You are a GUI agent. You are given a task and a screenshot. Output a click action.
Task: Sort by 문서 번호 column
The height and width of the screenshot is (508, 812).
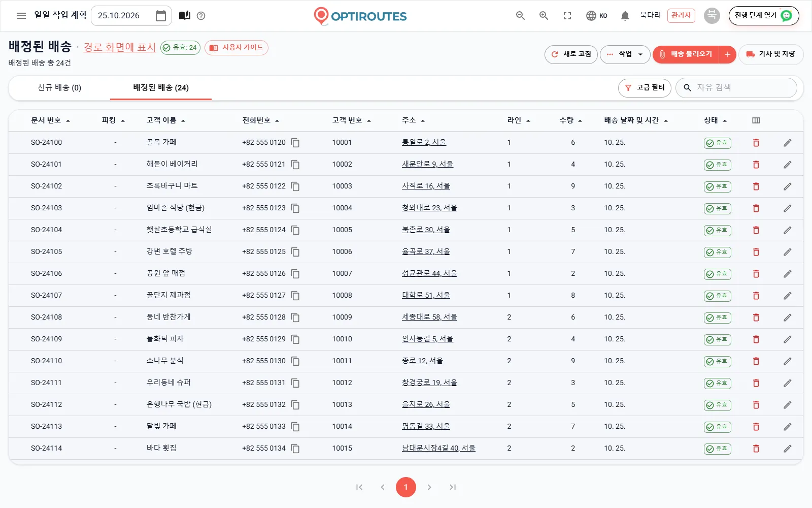coord(50,120)
